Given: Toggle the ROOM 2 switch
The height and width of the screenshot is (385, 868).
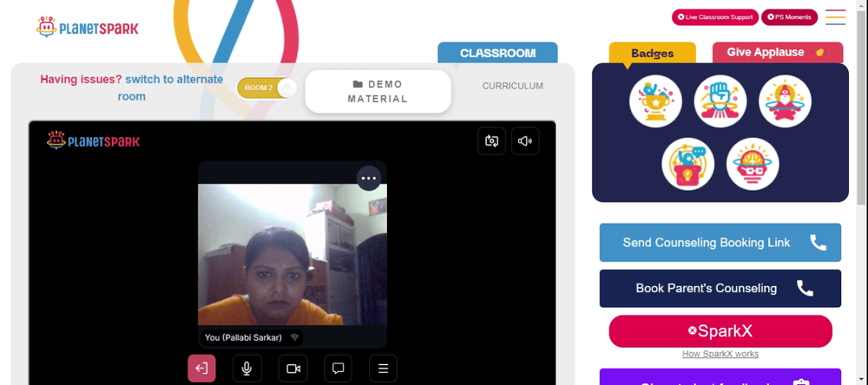Looking at the screenshot, I should point(266,88).
